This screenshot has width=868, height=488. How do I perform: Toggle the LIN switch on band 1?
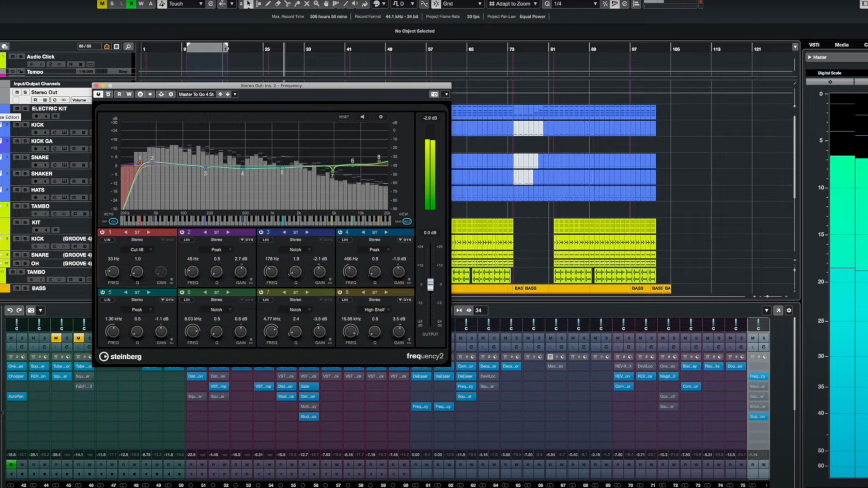pyautogui.click(x=107, y=240)
